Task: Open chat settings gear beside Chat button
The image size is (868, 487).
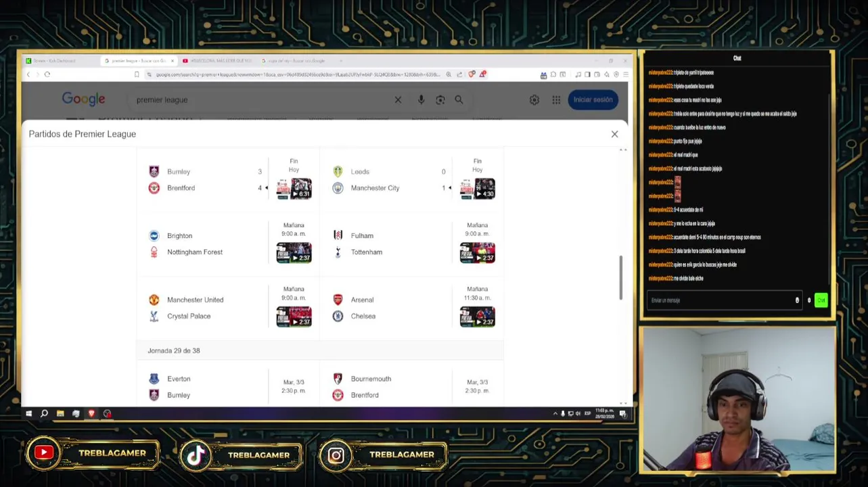Action: pyautogui.click(x=808, y=300)
